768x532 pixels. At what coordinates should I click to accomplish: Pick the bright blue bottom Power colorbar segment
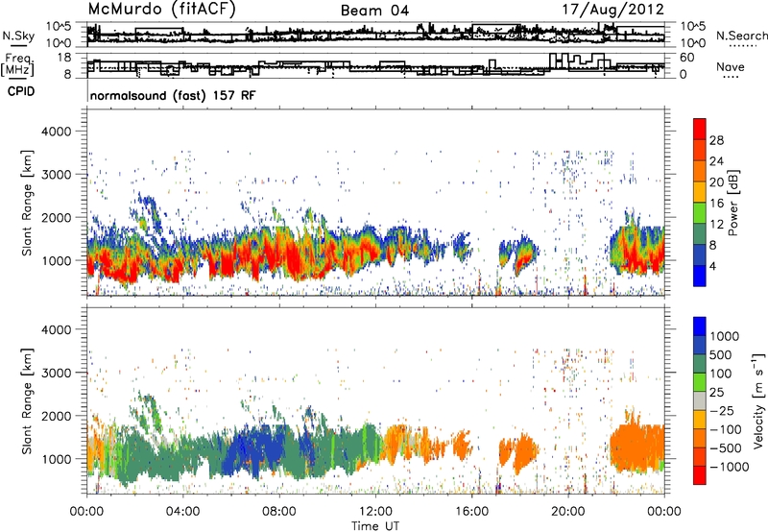click(x=700, y=276)
